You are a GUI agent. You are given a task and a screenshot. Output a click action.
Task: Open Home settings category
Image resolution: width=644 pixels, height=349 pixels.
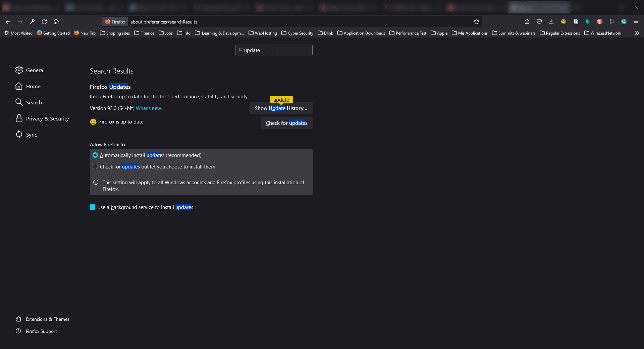click(x=28, y=86)
